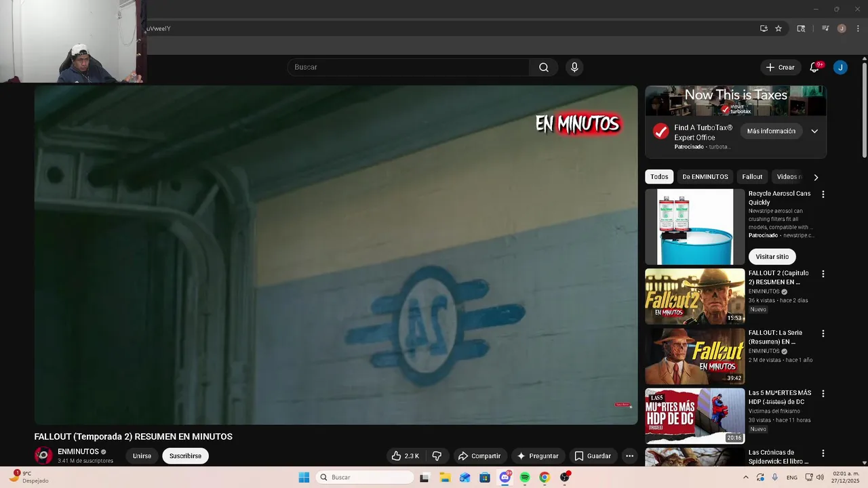Open volume control in system tray
The image size is (868, 488).
pyautogui.click(x=820, y=477)
